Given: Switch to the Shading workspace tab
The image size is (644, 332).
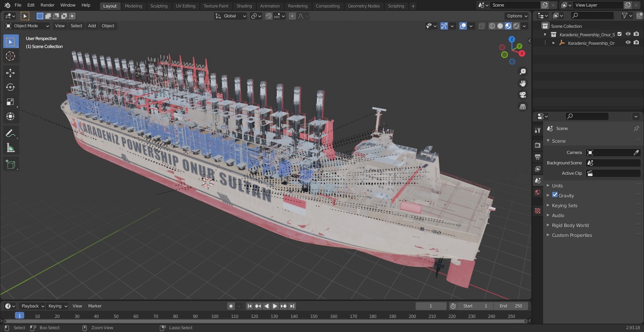Looking at the screenshot, I should pyautogui.click(x=244, y=6).
